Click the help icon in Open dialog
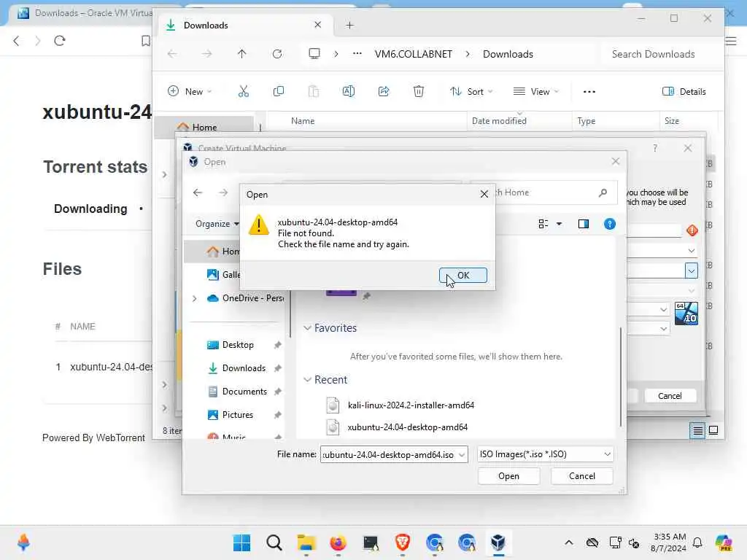 point(609,224)
